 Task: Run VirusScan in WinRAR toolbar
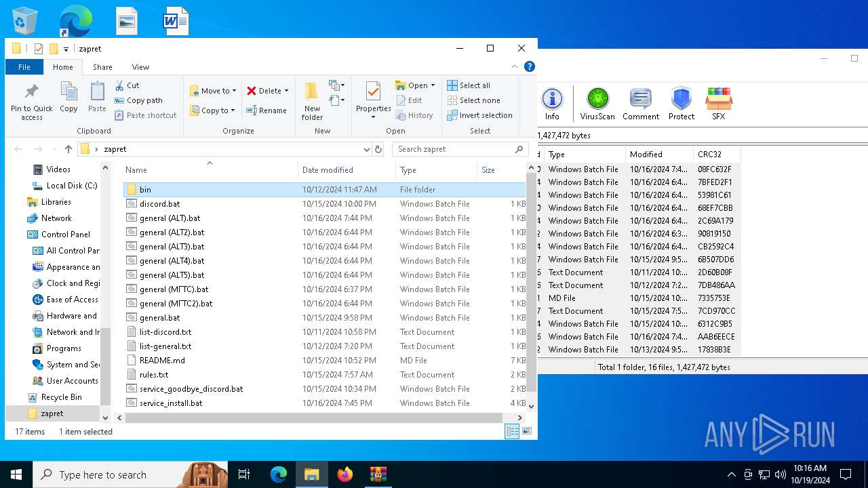coord(597,104)
